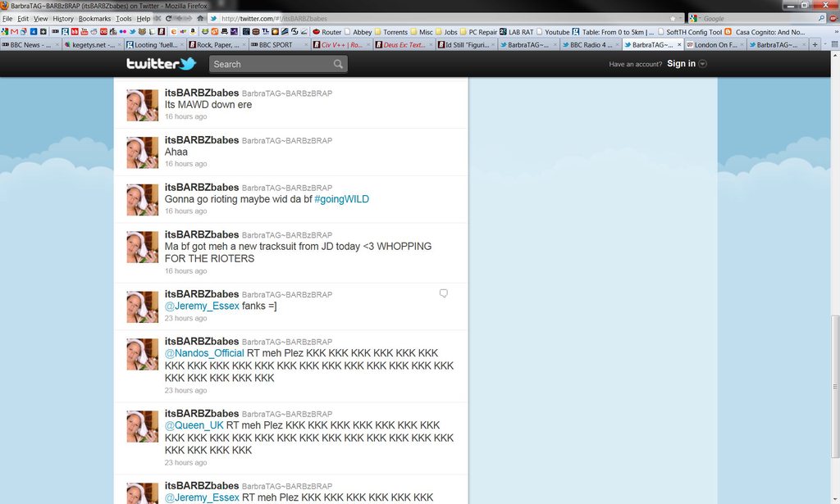Click the Adblock icon beside the search box

click(x=833, y=18)
